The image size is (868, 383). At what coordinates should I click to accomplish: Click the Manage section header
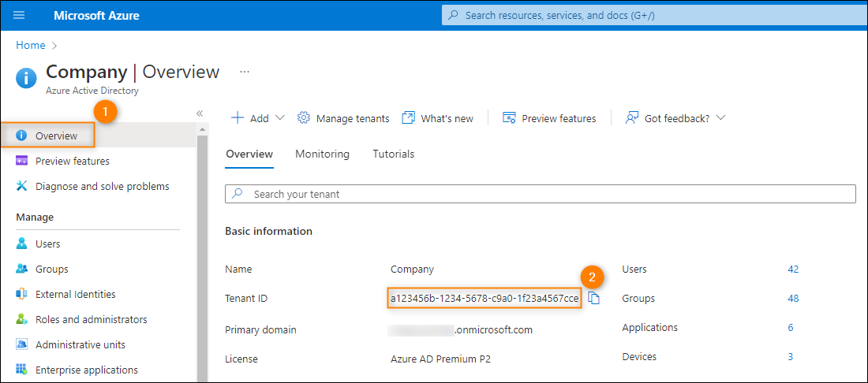(x=35, y=218)
